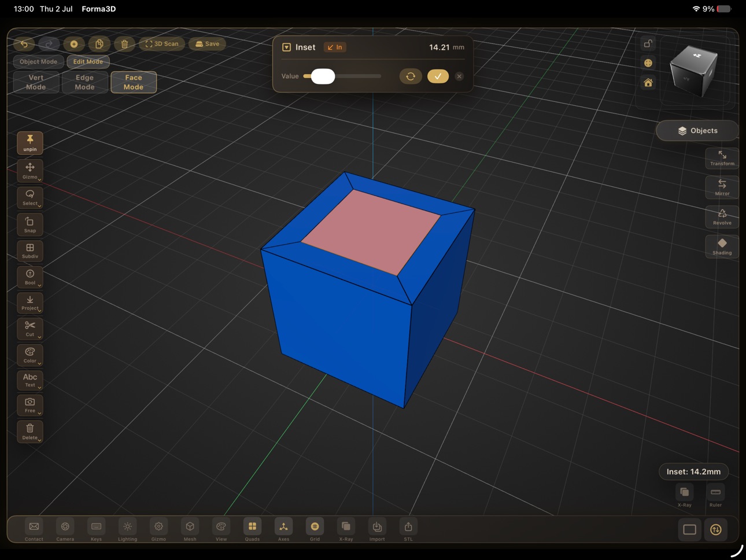Open the Shading options
The width and height of the screenshot is (746, 560).
(722, 246)
